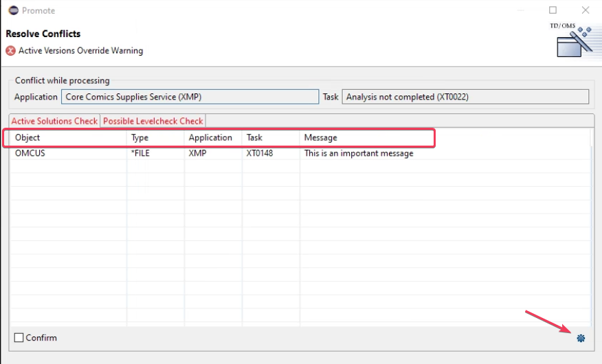Viewport: 602px width, 364px height.
Task: Click the 'This is an important message' cell
Action: pyautogui.click(x=359, y=154)
